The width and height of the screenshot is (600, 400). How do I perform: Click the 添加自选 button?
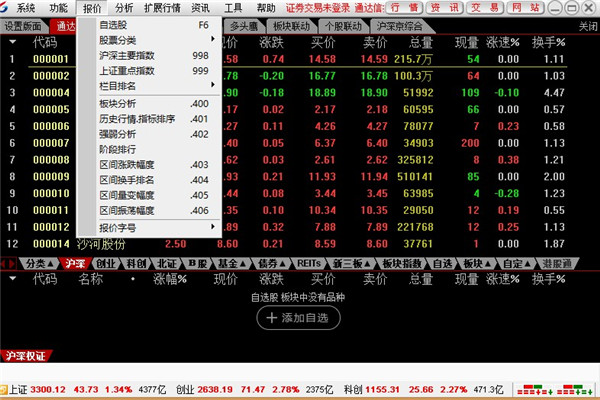click(298, 318)
